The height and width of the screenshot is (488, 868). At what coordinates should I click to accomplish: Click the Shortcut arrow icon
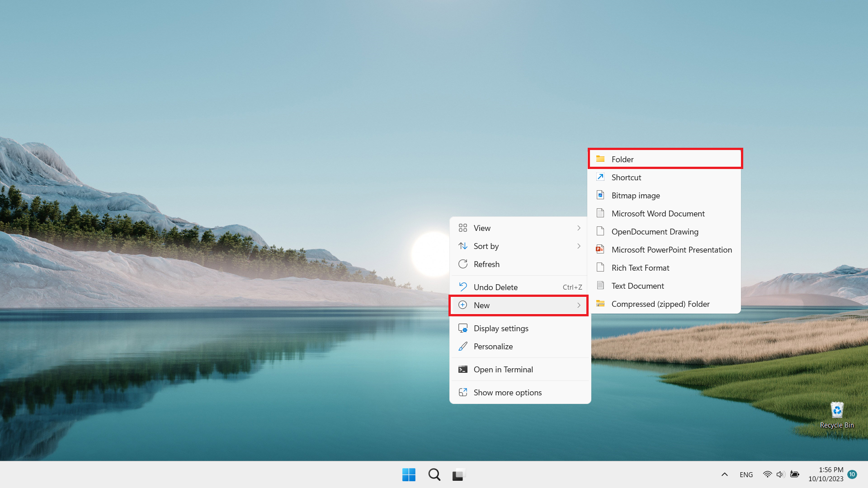tap(600, 177)
